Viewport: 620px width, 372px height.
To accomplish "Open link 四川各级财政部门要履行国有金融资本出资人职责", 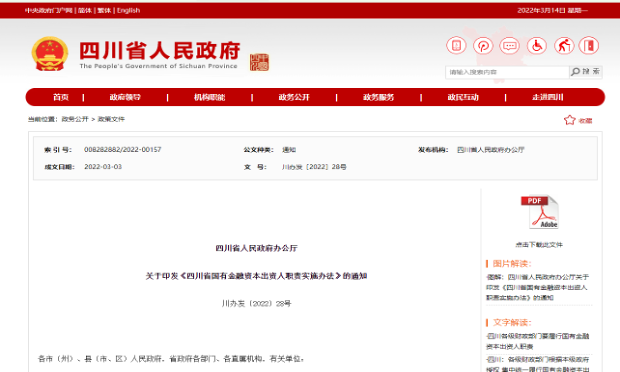I will pos(538,341).
